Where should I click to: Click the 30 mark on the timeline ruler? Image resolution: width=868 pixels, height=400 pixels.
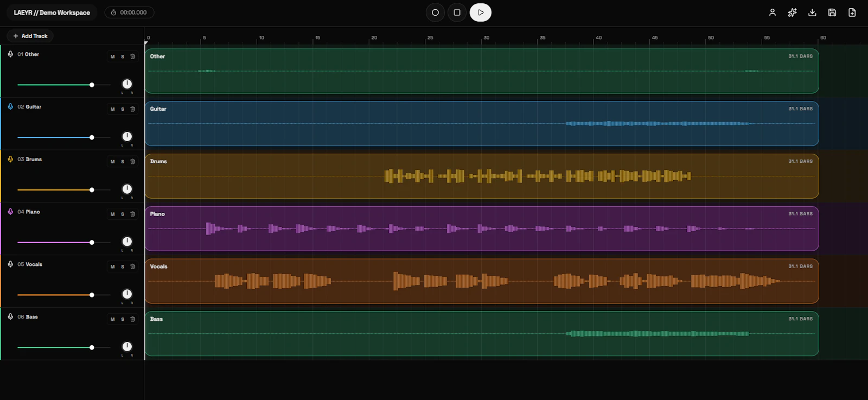(486, 38)
